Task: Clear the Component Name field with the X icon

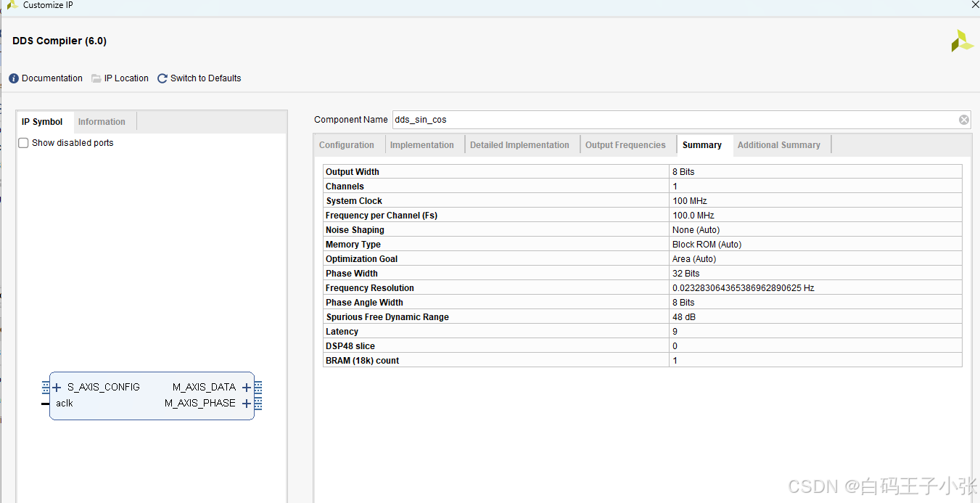Action: 964,120
